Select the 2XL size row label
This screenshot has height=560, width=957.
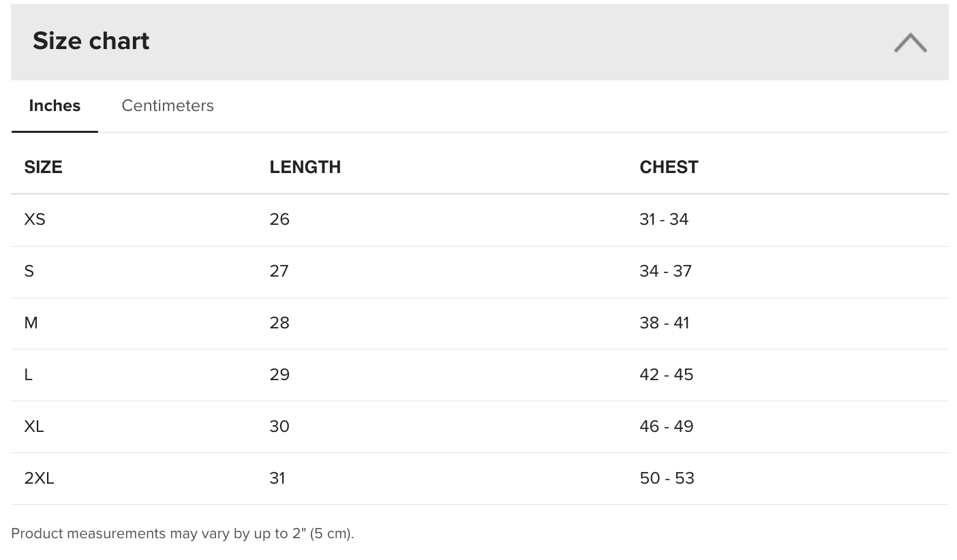pyautogui.click(x=39, y=478)
